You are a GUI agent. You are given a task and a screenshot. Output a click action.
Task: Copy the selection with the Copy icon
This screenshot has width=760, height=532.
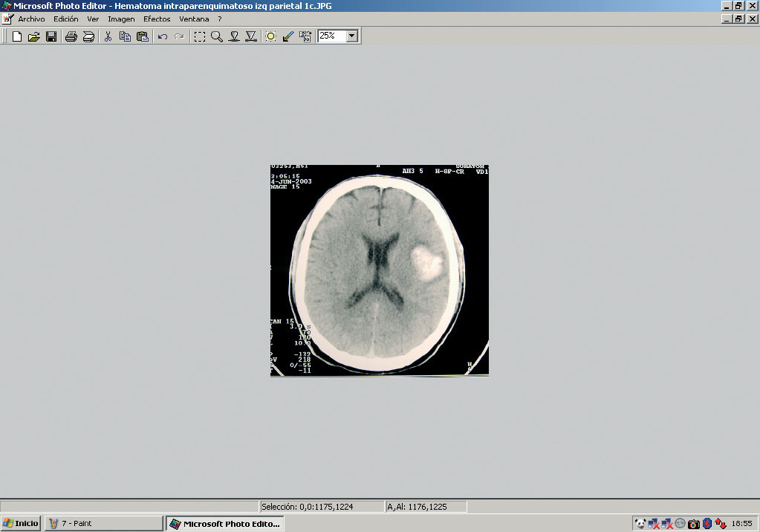(x=125, y=36)
